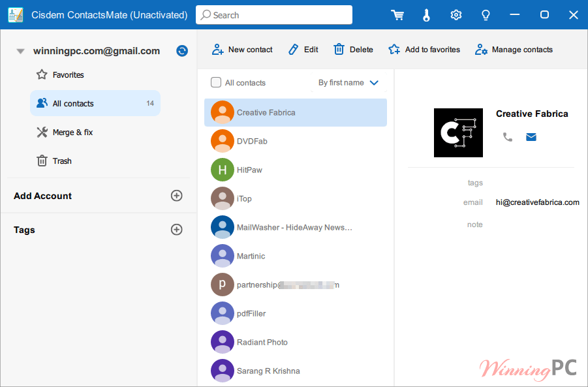Click the Add to favorites star icon
588x387 pixels.
click(394, 50)
